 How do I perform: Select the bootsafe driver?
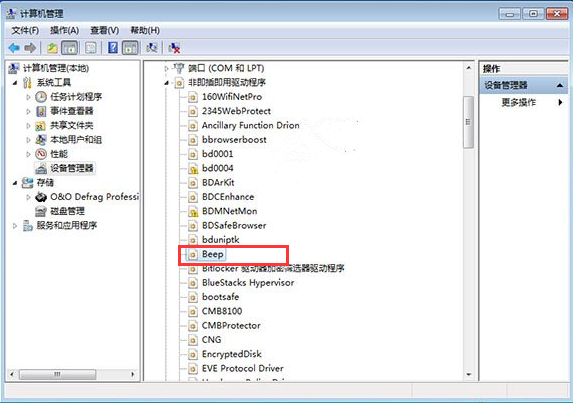coord(220,297)
